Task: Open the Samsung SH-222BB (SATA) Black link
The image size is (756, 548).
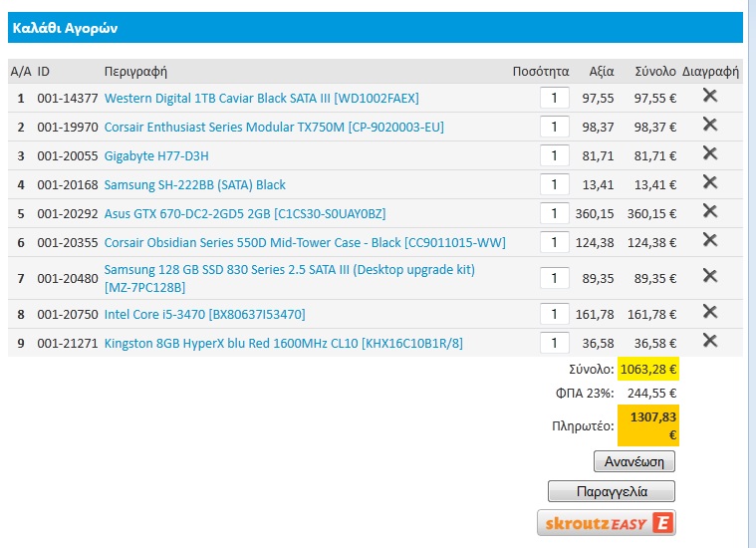Action: pos(195,185)
